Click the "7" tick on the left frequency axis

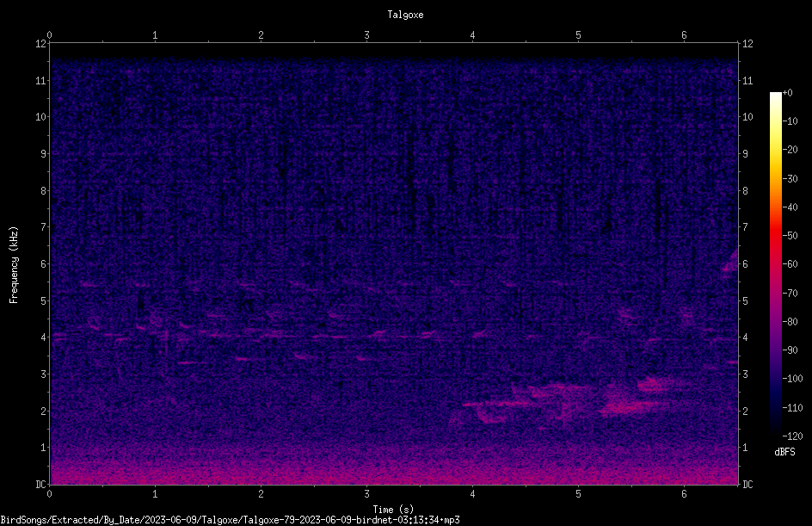[43, 227]
